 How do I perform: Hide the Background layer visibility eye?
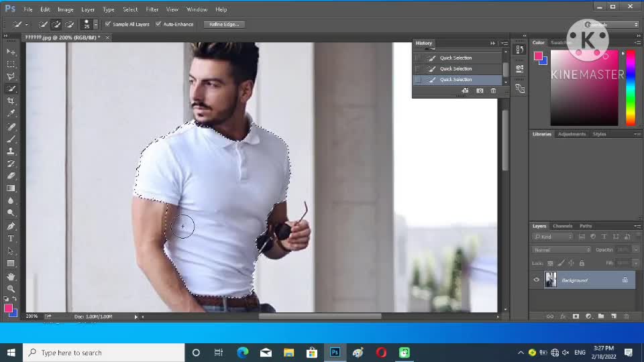536,280
